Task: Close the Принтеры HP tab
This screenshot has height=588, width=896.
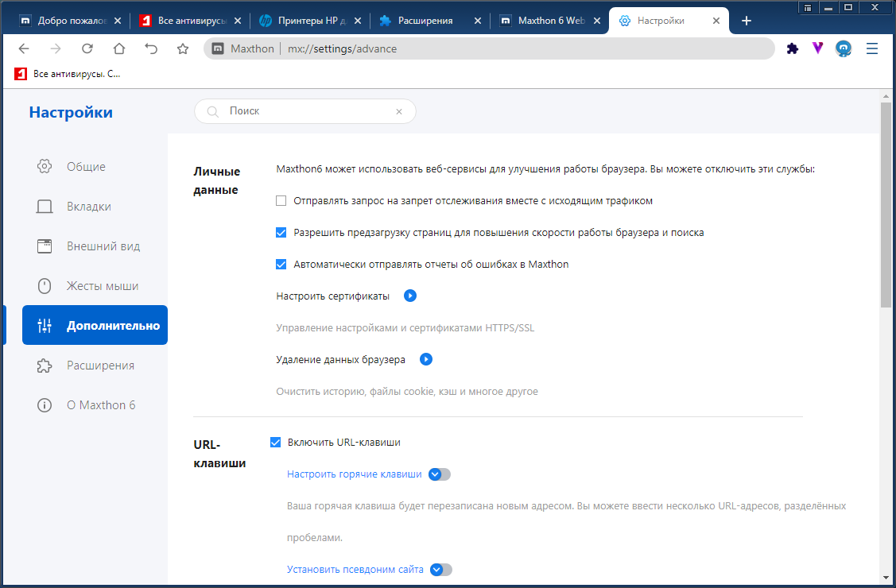Action: (x=358, y=21)
